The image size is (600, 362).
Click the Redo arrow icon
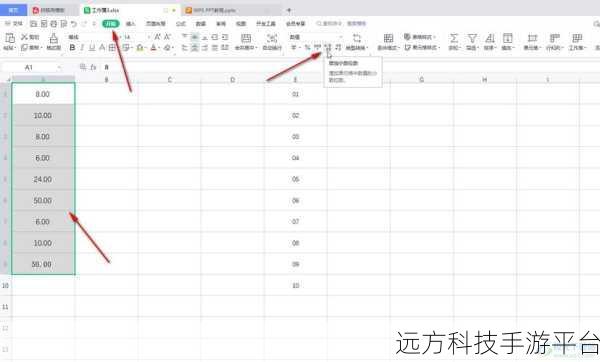[x=84, y=24]
